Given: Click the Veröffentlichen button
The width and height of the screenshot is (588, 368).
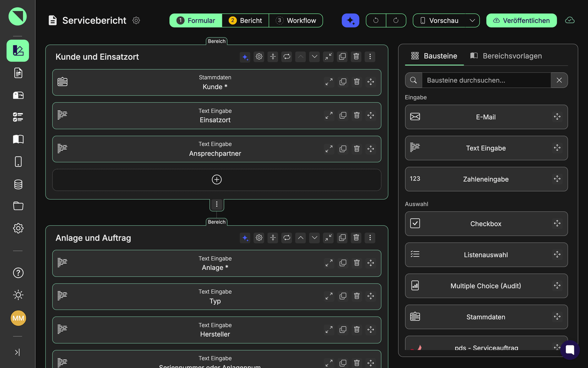Looking at the screenshot, I should 521,21.
